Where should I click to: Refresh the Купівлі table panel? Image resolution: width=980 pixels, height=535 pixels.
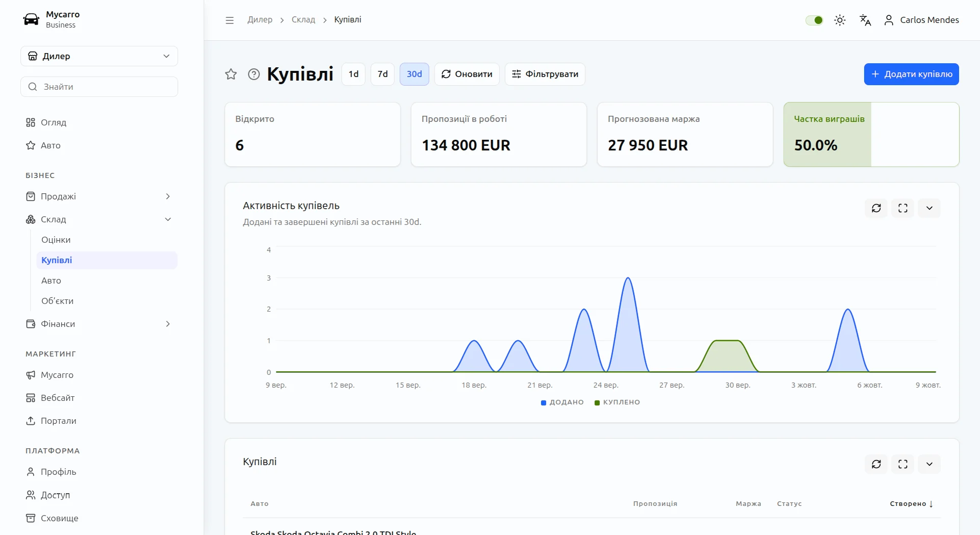point(876,464)
